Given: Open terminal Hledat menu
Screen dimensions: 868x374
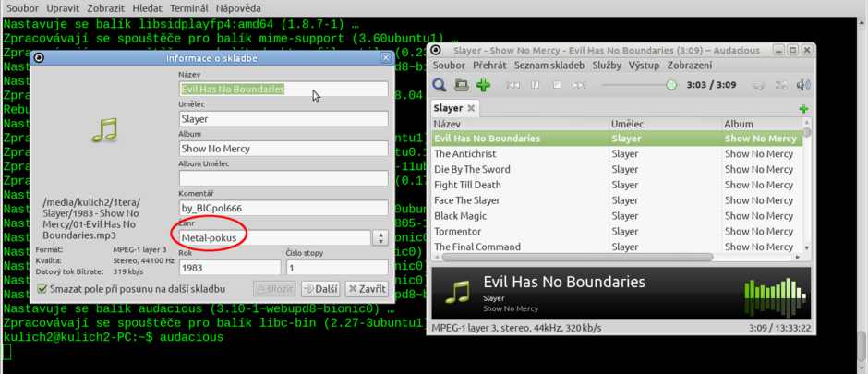Looking at the screenshot, I should [147, 8].
